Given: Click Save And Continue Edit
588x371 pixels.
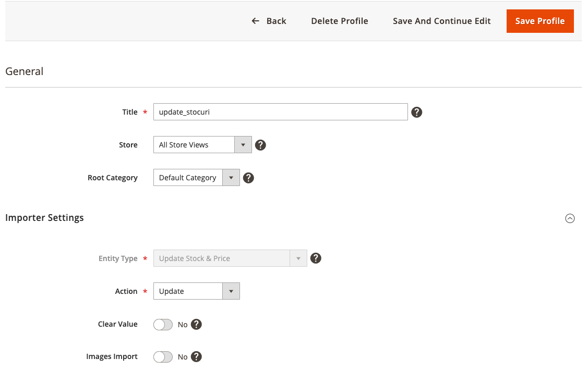Looking at the screenshot, I should click(x=442, y=21).
